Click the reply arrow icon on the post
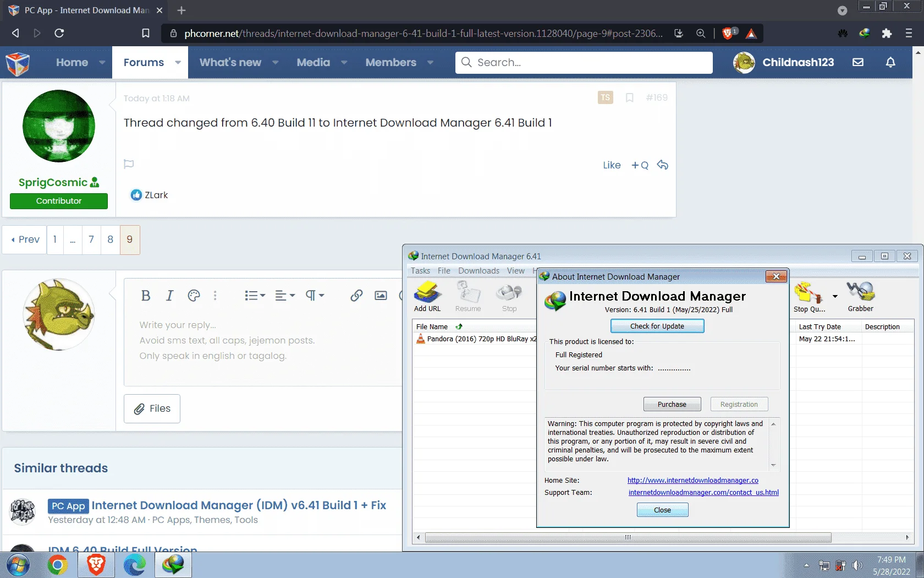Image resolution: width=924 pixels, height=578 pixels. 663,165
